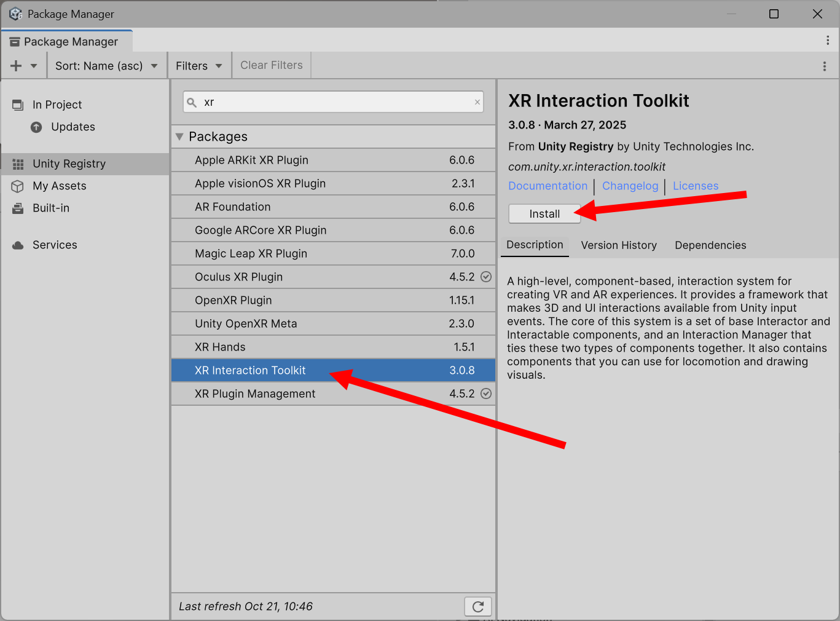Click the Updates arrow icon

tap(36, 127)
